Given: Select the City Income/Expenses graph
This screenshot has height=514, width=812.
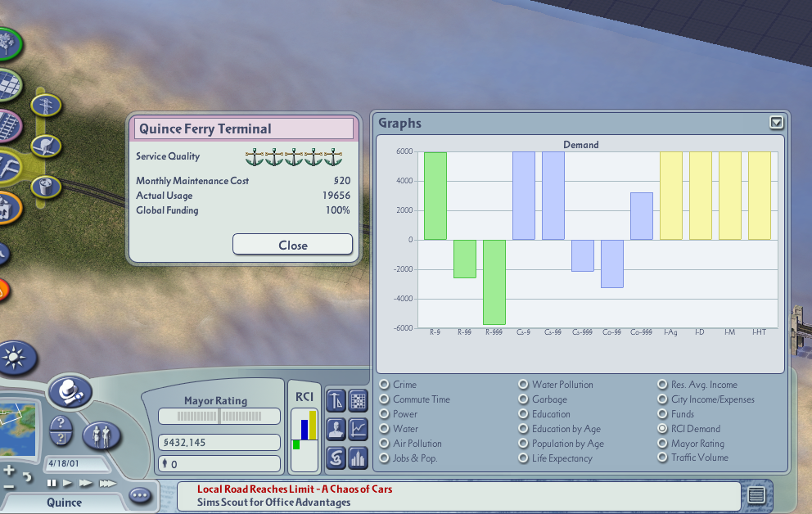Looking at the screenshot, I should (662, 399).
